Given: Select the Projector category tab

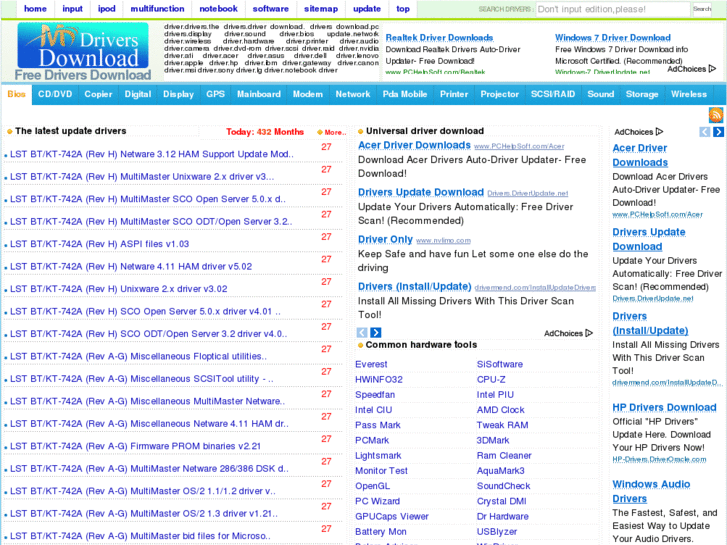Looking at the screenshot, I should [x=499, y=94].
